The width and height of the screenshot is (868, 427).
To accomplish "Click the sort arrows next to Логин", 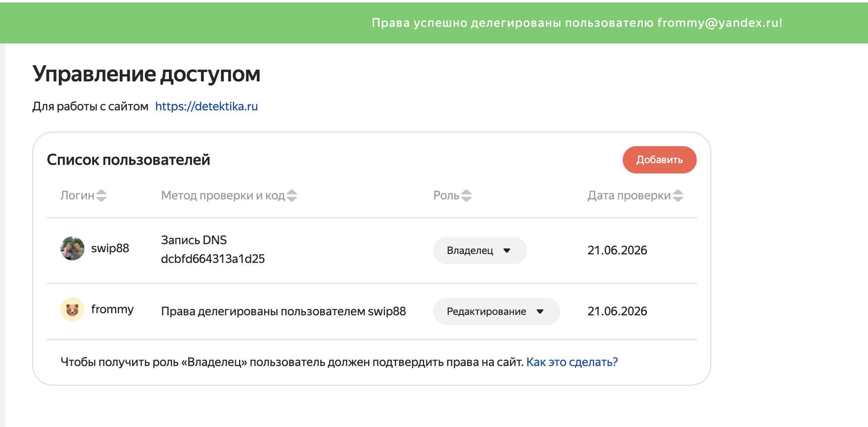I will [x=101, y=196].
